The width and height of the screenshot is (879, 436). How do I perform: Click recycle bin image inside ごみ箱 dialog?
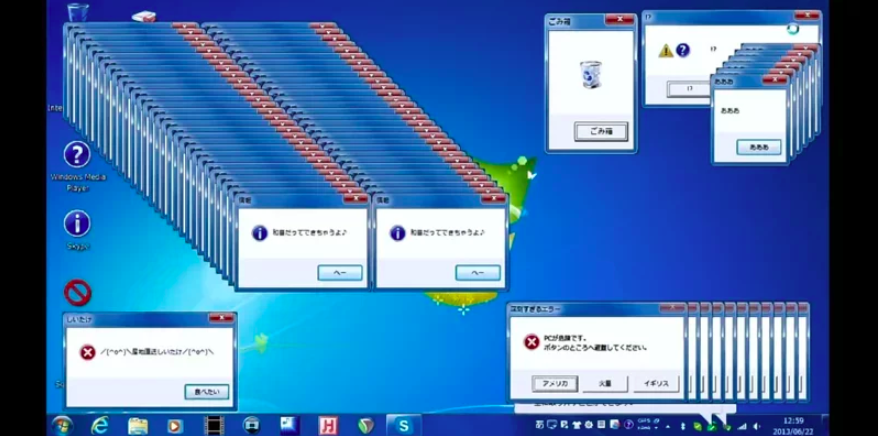point(591,75)
